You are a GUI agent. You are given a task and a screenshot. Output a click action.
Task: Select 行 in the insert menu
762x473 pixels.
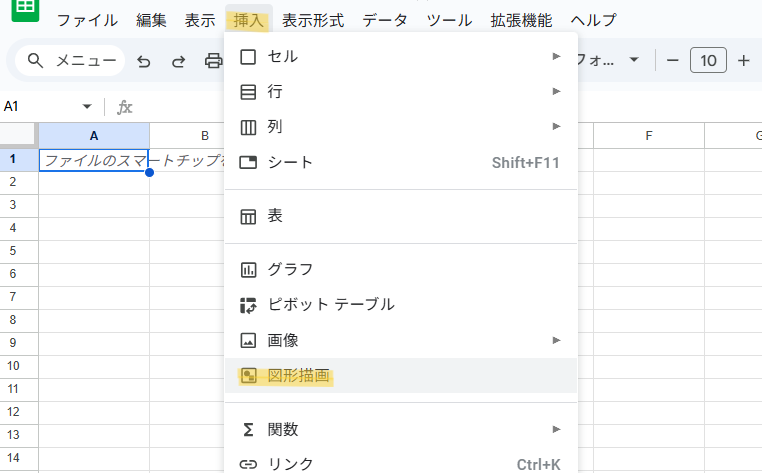coord(401,91)
